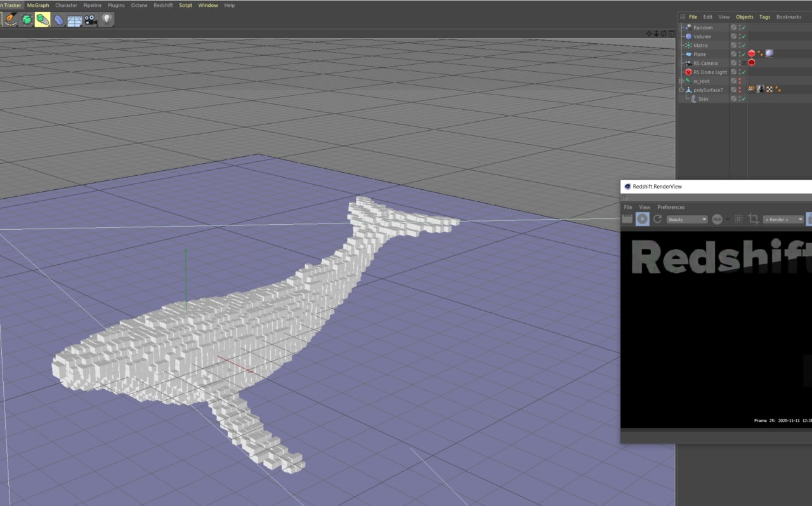This screenshot has height=506, width=812.
Task: Select the RS Dome Light object
Action: 710,72
